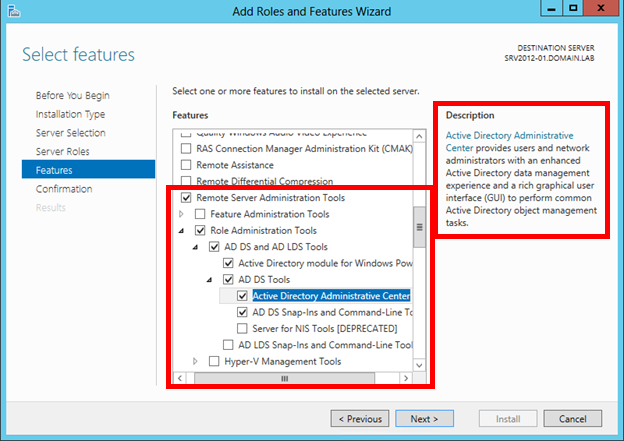Toggle Active Directory module for Windows PowerShell checkbox
The image size is (624, 441).
pos(228,263)
